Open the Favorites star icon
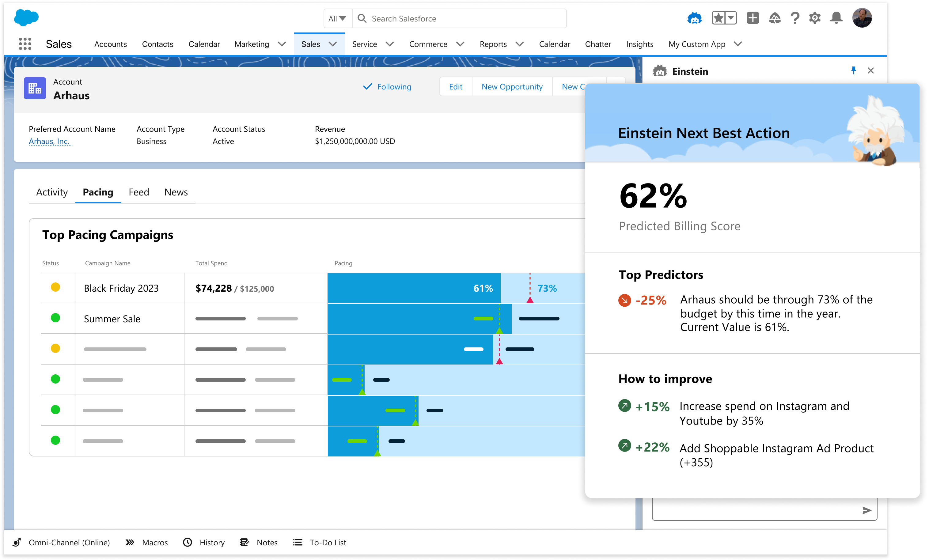This screenshot has width=929, height=560. coord(719,18)
